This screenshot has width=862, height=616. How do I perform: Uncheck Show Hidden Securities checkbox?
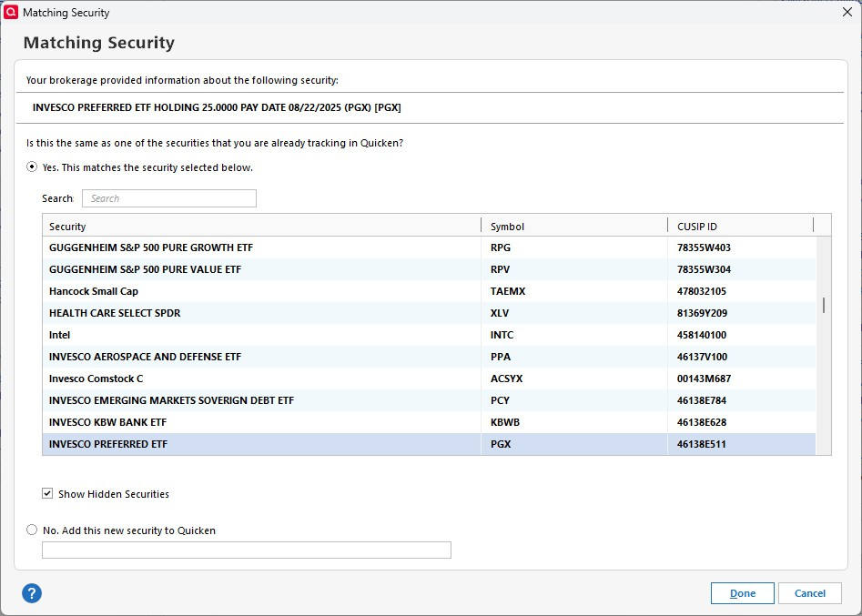click(x=47, y=494)
